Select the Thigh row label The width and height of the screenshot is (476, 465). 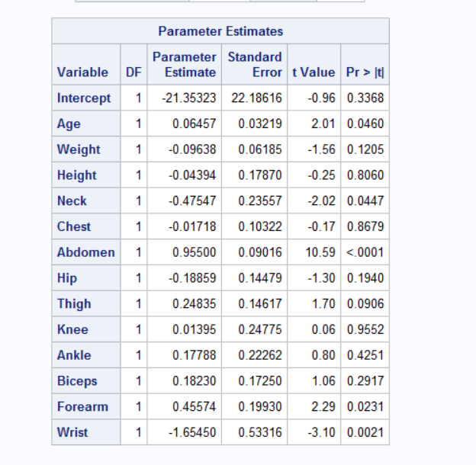[x=74, y=303]
